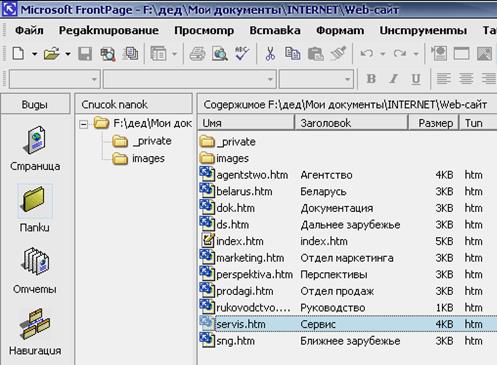The image size is (497, 365).
Task: Click the Cut scissors icon
Action: point(270,54)
